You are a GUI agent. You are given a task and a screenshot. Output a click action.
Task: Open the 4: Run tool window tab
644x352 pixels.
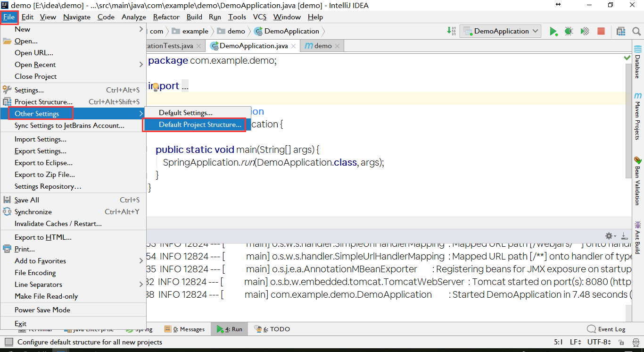[230, 329]
